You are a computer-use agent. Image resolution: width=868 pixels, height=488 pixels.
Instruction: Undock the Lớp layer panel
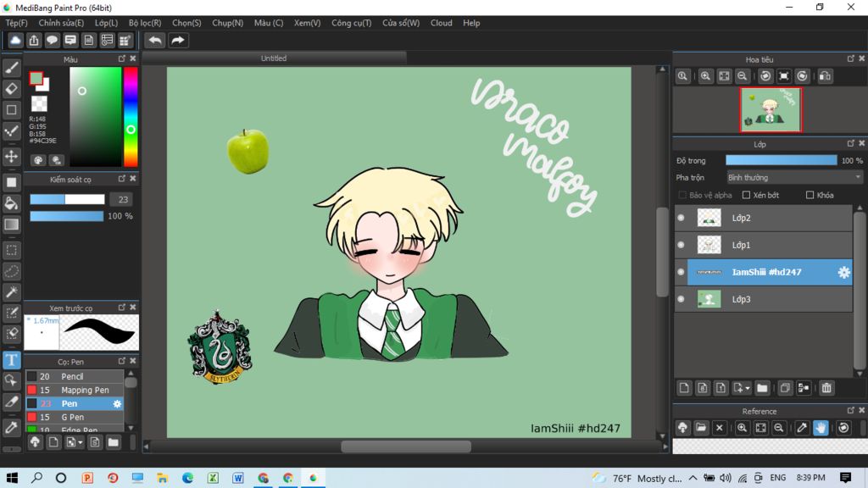(x=851, y=143)
